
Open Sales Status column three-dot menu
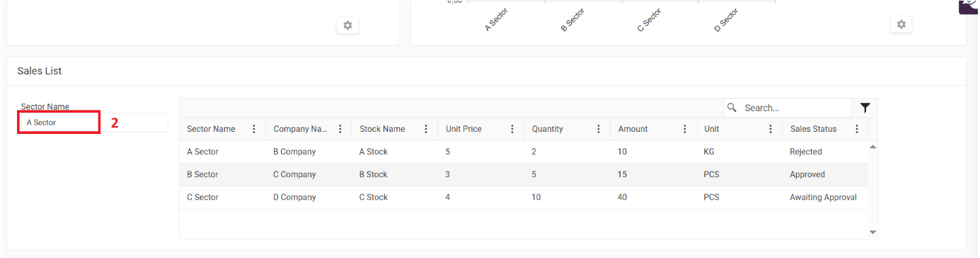coord(857,129)
